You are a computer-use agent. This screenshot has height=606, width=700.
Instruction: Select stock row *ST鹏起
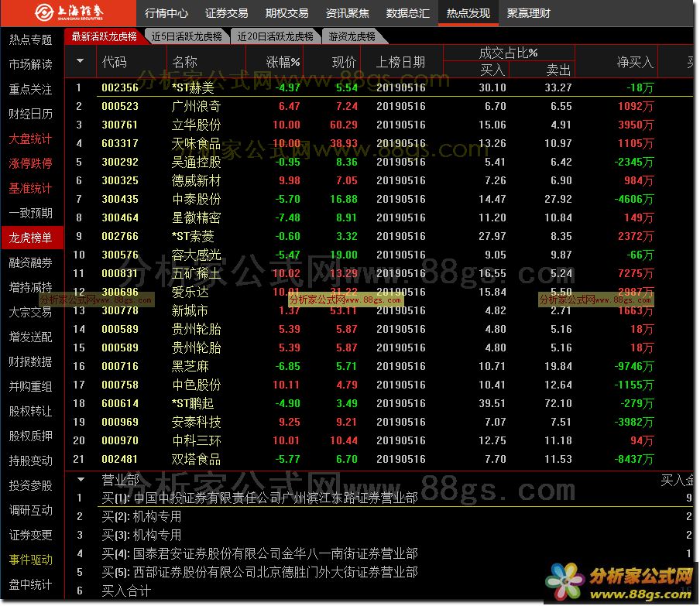379,403
